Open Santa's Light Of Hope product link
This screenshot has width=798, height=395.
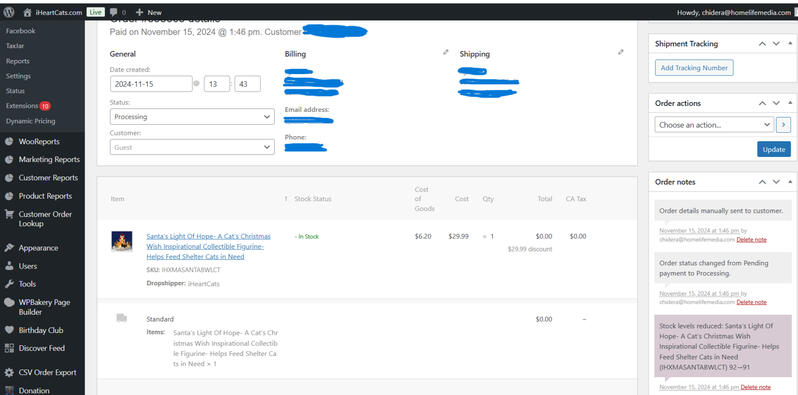209,246
